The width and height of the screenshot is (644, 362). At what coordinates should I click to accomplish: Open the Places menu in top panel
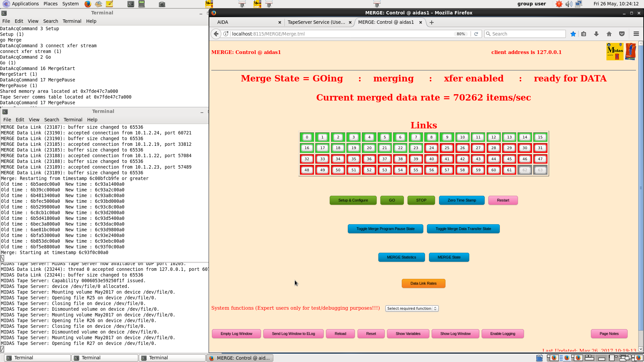50,4
